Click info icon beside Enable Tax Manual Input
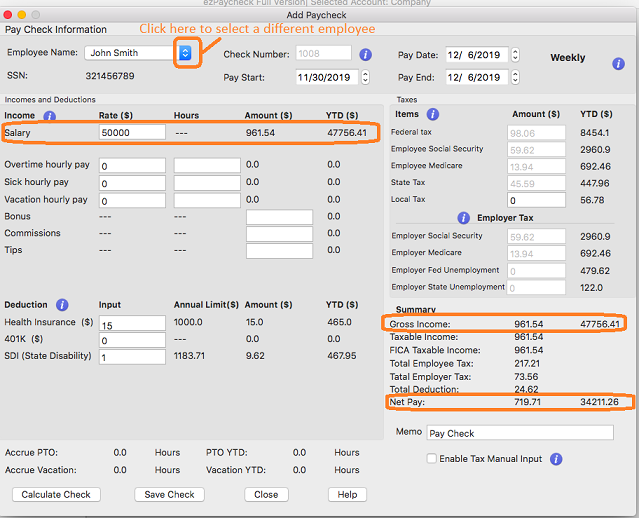This screenshot has width=639, height=518. pyautogui.click(x=556, y=459)
